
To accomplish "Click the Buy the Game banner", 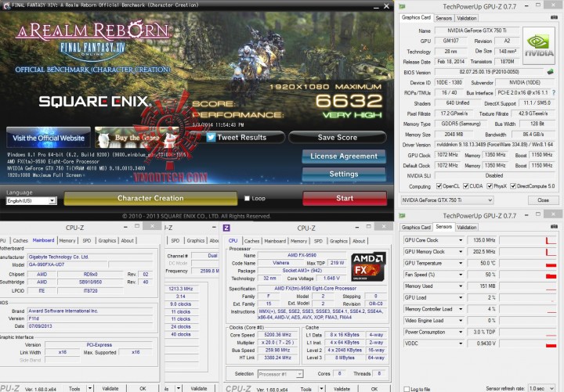I will 136,137.
